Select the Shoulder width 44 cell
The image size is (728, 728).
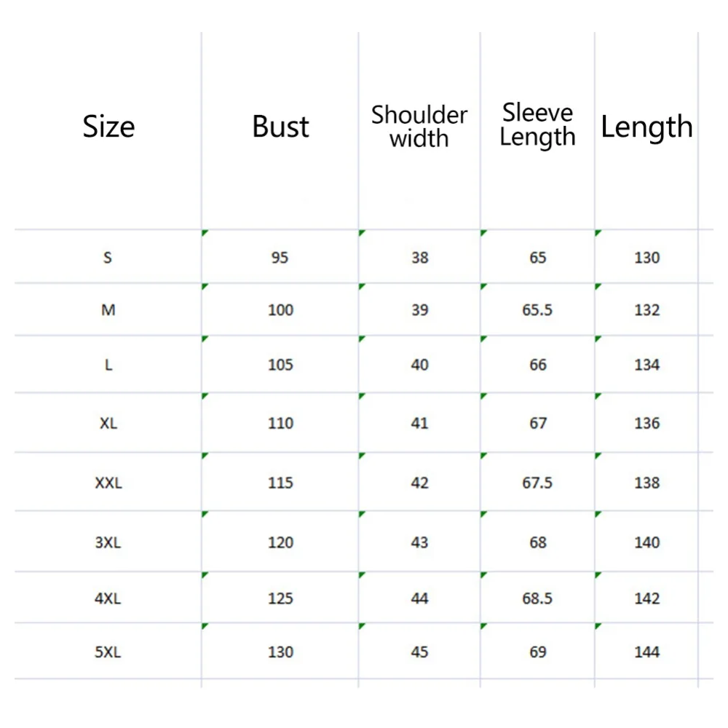click(419, 598)
